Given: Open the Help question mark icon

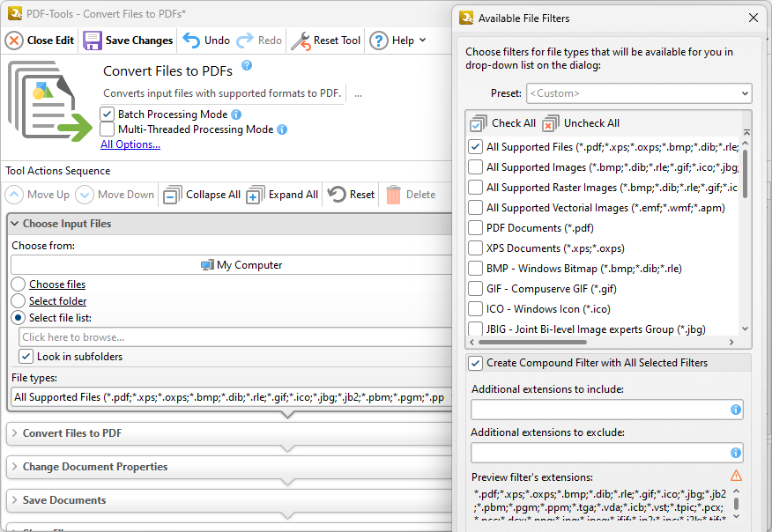Looking at the screenshot, I should 379,41.
